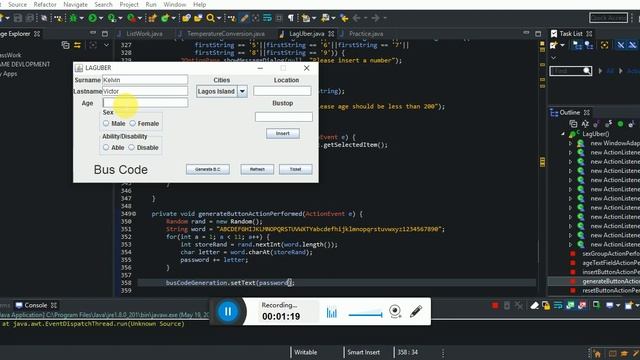
Task: Click the Ticket button in LAGUBER window
Action: click(x=296, y=169)
